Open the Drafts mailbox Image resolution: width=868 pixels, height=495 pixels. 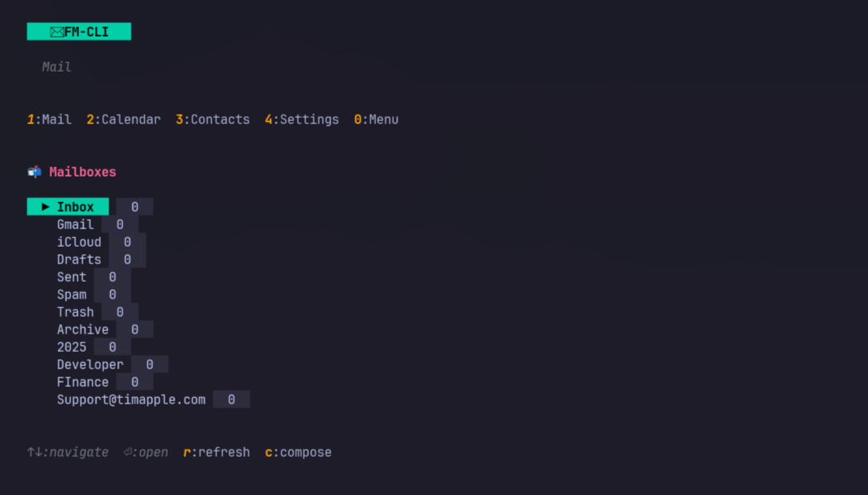(79, 259)
